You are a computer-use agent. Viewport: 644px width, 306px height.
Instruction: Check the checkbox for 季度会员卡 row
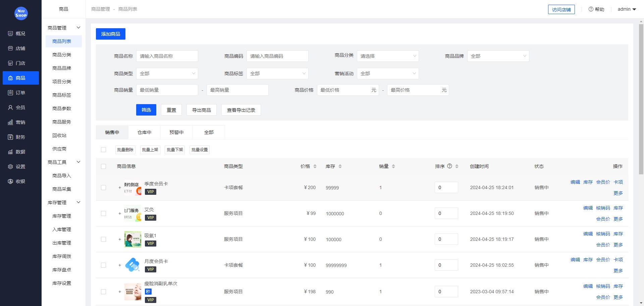point(103,187)
